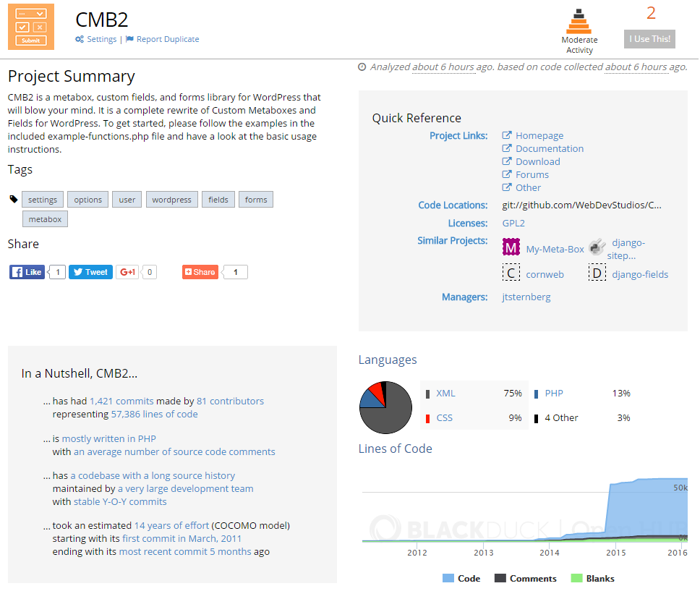Viewport: 700px width, 599px height.
Task: Click the My-Meta-Box purple M logo
Action: click(x=511, y=247)
